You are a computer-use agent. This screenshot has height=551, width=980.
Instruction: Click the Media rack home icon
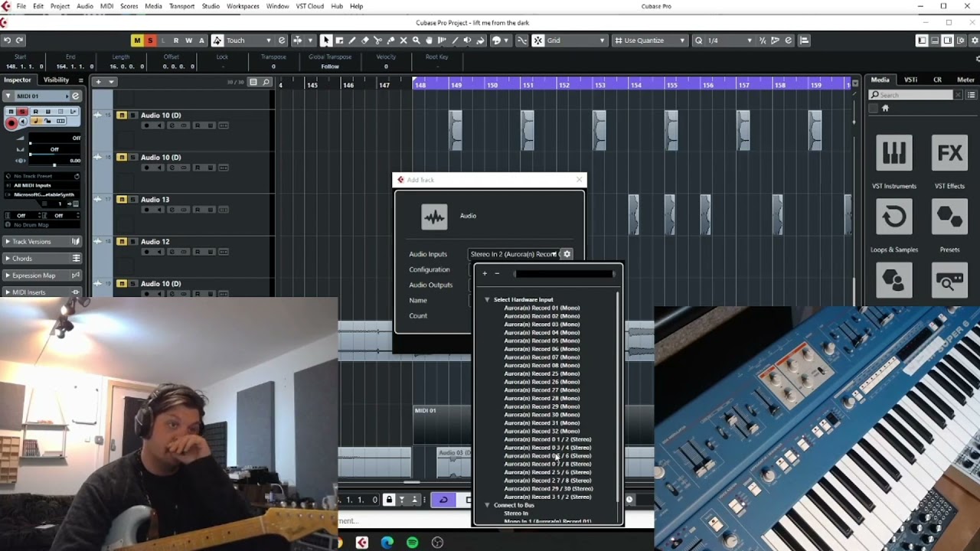pyautogui.click(x=886, y=109)
